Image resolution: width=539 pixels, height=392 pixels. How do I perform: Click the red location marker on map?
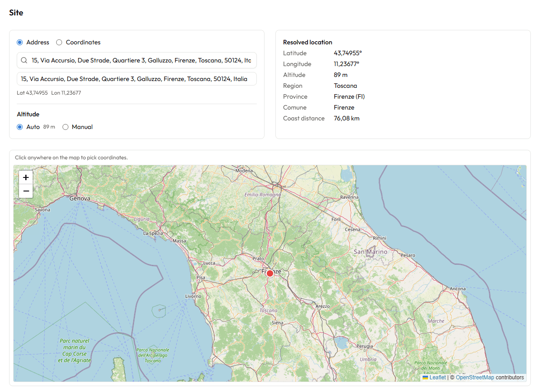(270, 273)
